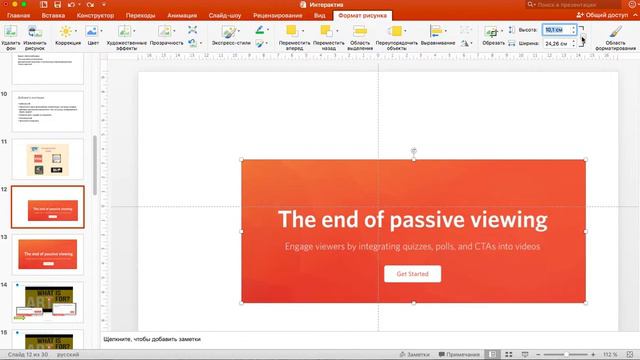Image resolution: width=640 pixels, height=360 pixels.
Task: Click the Compress Pictures icon
Action: point(193,29)
